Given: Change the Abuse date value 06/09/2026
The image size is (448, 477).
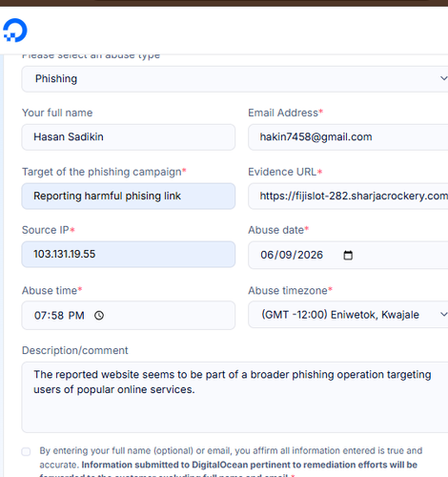Looking at the screenshot, I should pos(292,255).
